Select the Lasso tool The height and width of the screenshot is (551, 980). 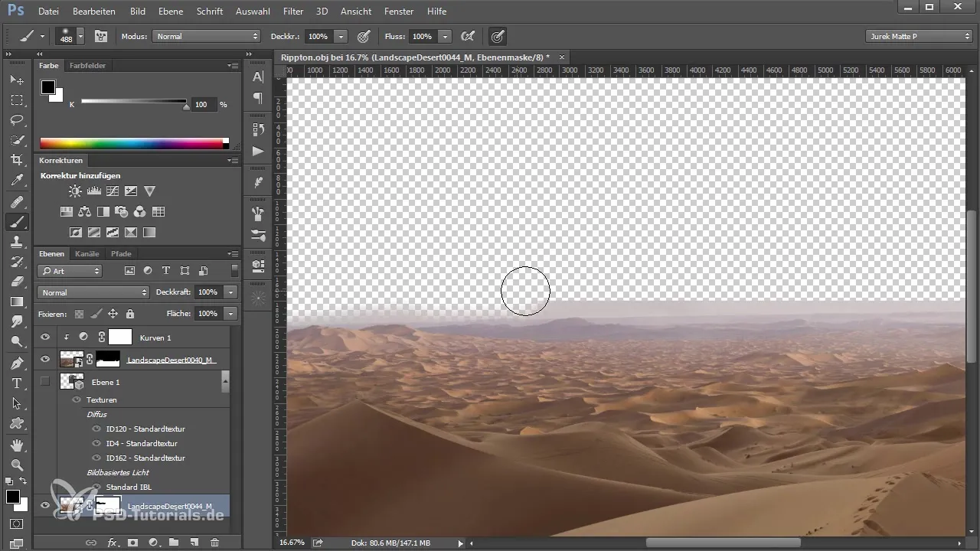tap(17, 120)
